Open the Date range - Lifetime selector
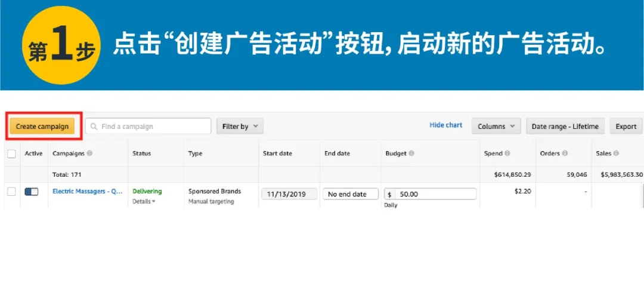This screenshot has height=286, width=644. pyautogui.click(x=565, y=127)
